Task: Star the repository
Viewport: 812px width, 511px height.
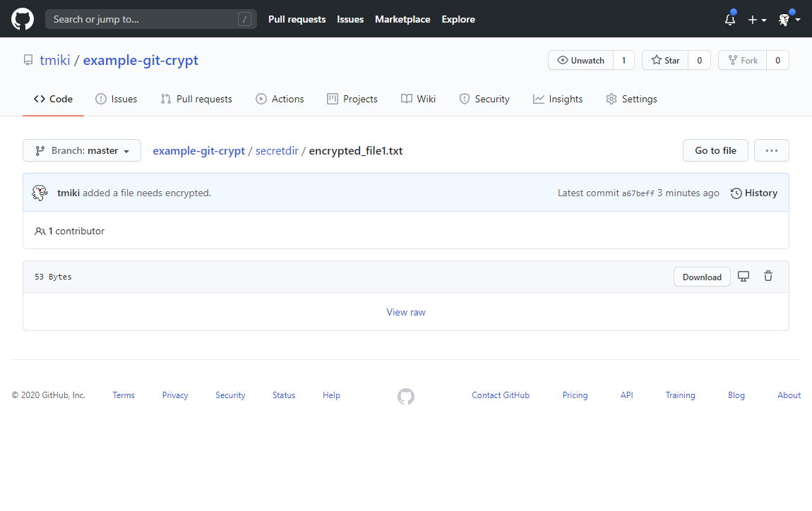Action: click(665, 60)
